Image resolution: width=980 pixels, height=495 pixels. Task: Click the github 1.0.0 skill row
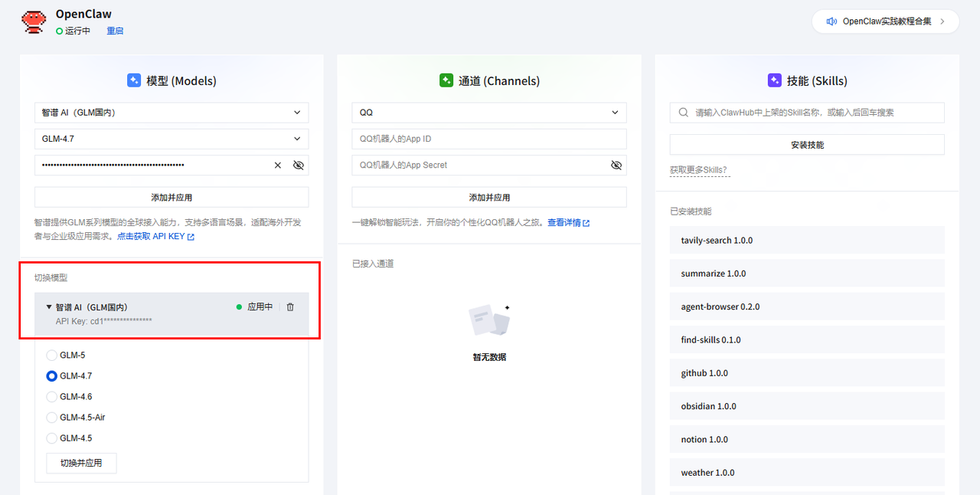click(x=807, y=373)
